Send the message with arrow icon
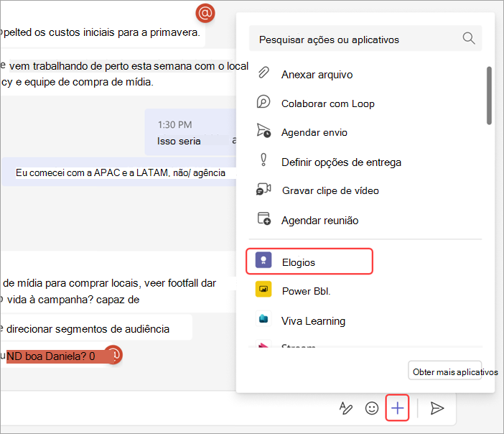 437,408
